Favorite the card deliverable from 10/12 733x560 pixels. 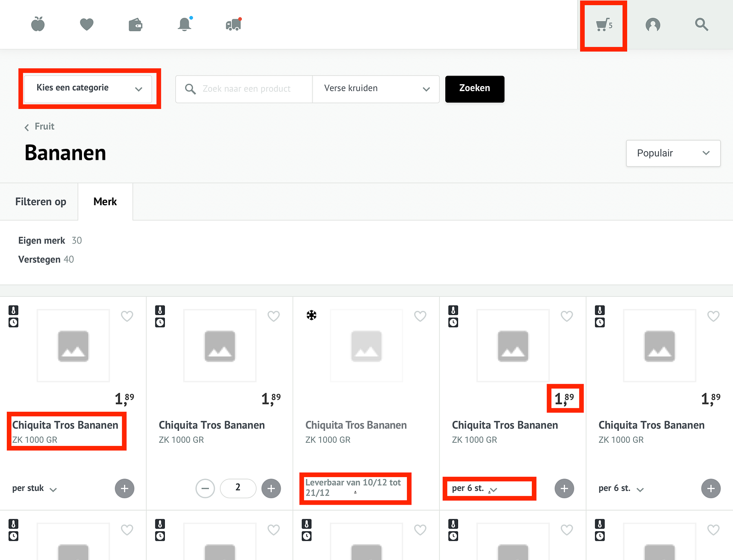(420, 316)
